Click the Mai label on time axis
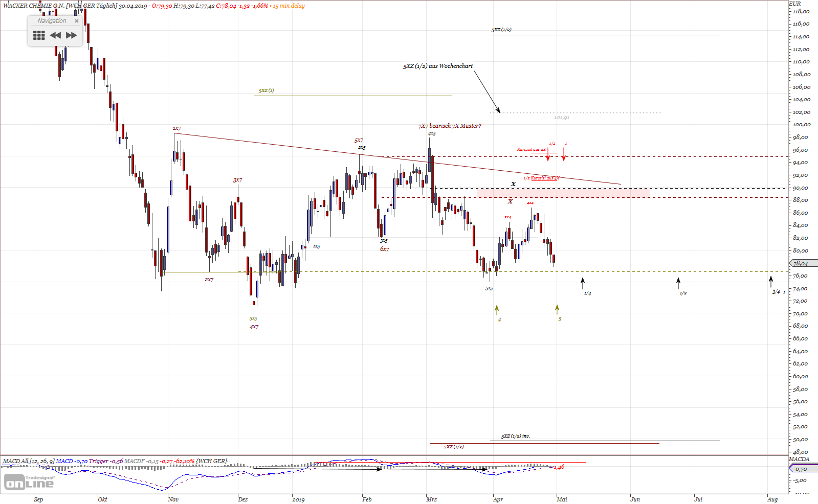Screen dimensions: 818x504 click(x=562, y=499)
